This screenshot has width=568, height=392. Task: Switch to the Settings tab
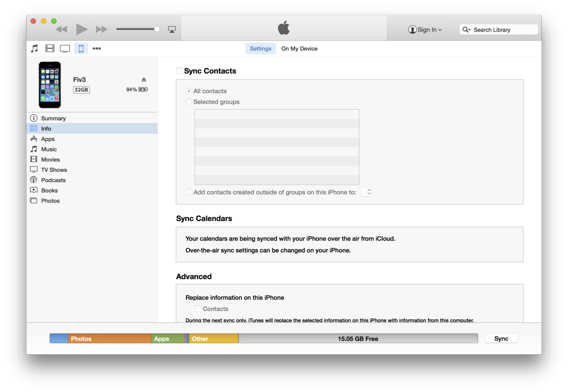coord(261,48)
